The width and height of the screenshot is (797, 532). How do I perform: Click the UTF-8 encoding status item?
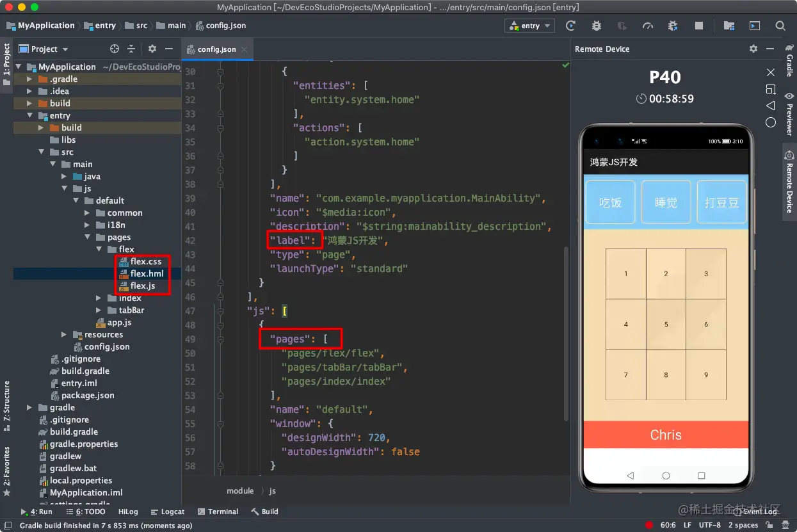pos(709,526)
